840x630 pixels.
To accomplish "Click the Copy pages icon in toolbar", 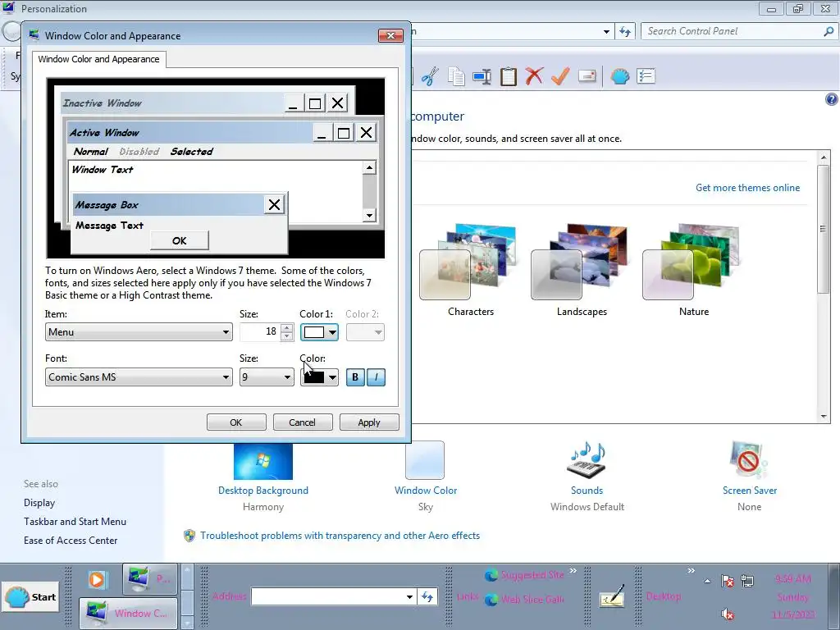I will (456, 76).
